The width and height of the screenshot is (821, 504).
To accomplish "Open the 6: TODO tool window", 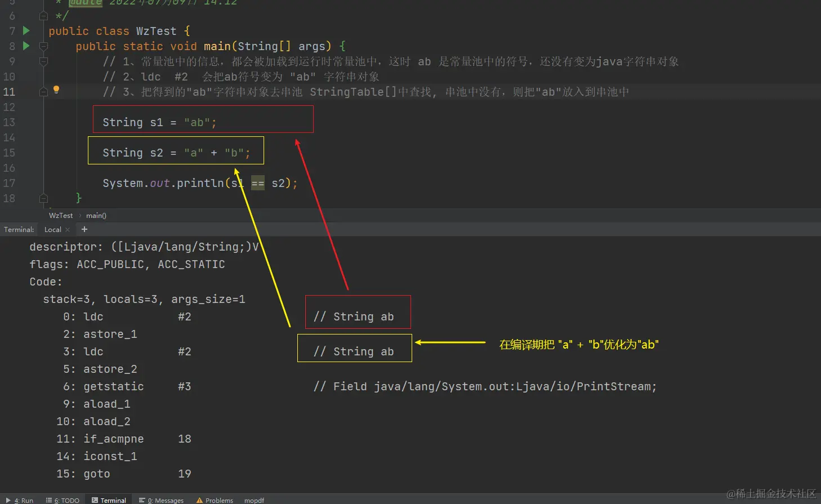I will pyautogui.click(x=63, y=500).
